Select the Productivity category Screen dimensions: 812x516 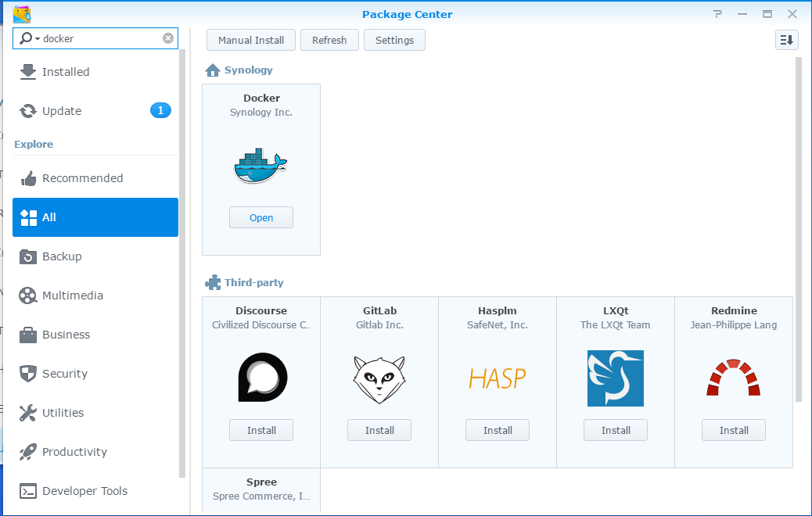coord(95,452)
